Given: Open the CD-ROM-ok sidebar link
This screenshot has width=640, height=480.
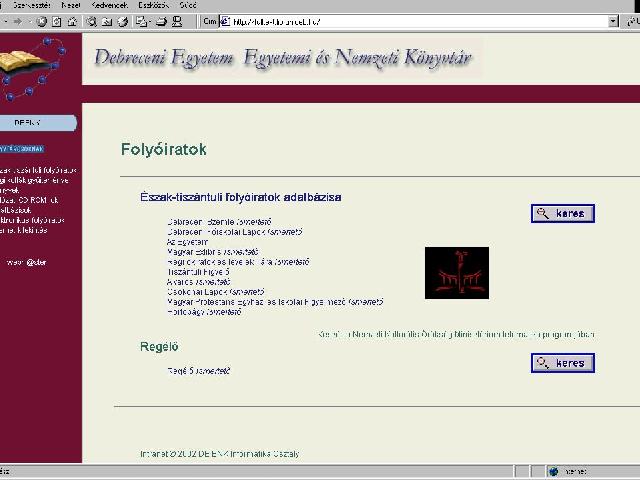Looking at the screenshot, I should [29, 200].
